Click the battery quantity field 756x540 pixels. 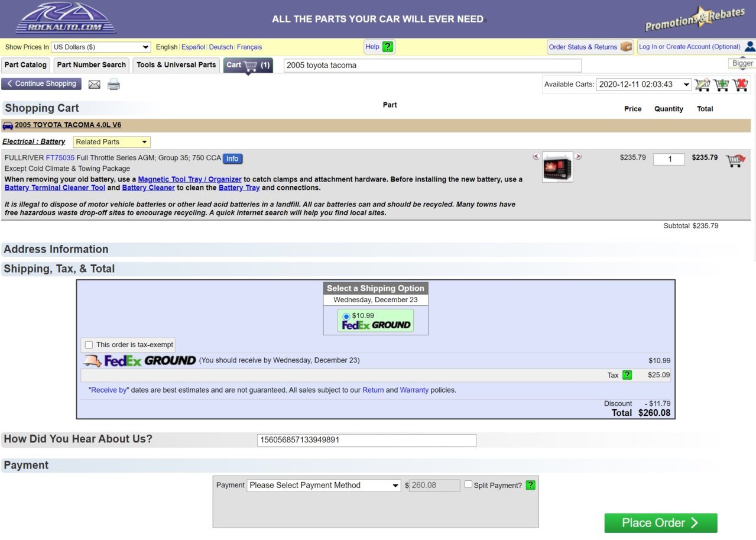click(x=669, y=159)
